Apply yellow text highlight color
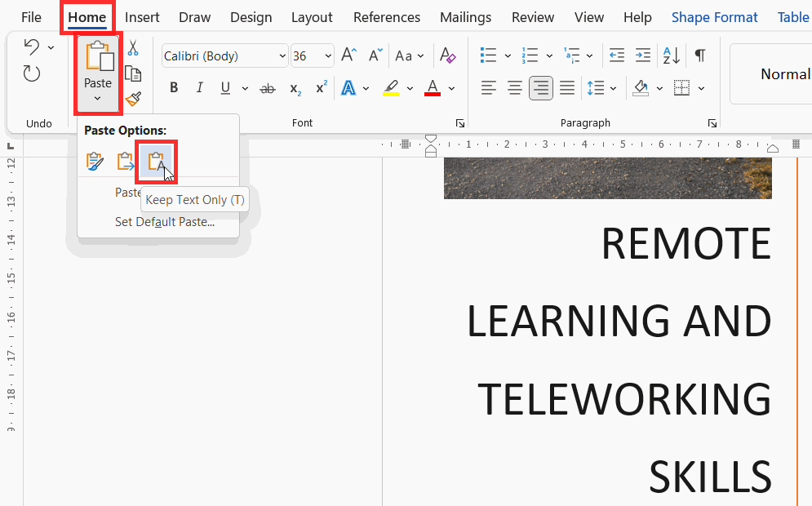The height and width of the screenshot is (506, 812). coord(391,88)
